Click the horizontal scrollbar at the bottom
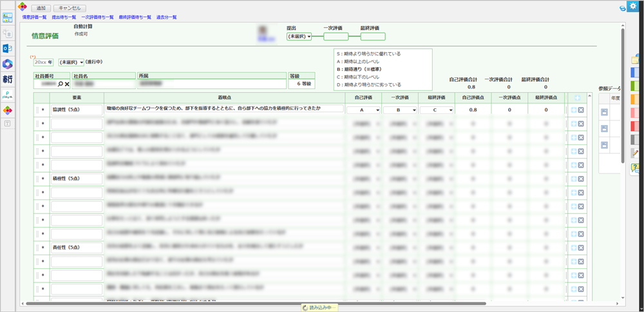This screenshot has width=644, height=312. (x=256, y=304)
